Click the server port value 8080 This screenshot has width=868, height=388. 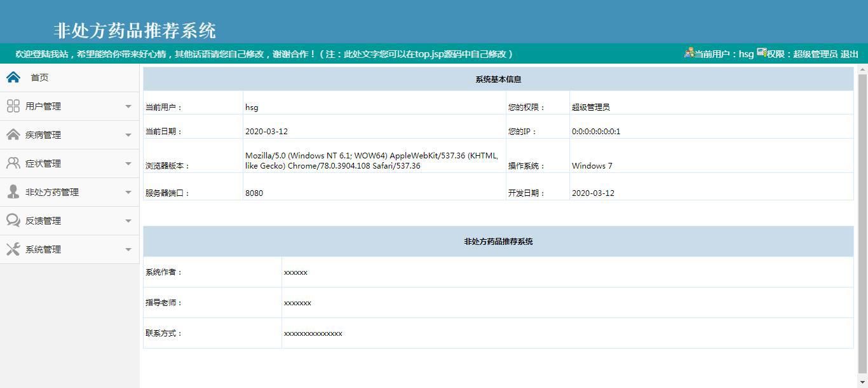pos(254,193)
